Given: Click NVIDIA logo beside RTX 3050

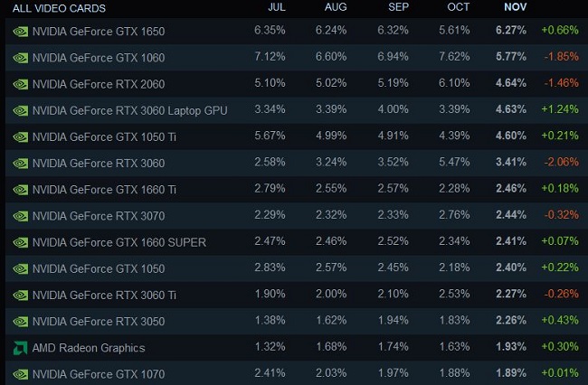Looking at the screenshot, I should (x=20, y=322).
